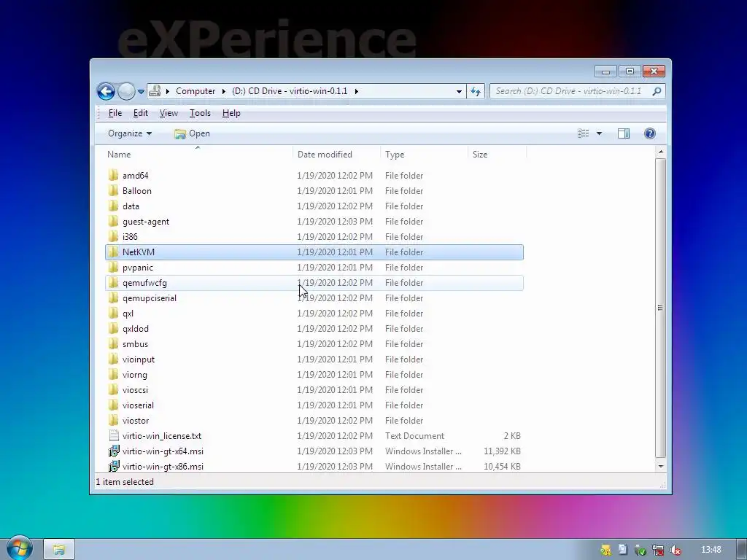Open the Help menu
This screenshot has width=747, height=560.
click(x=231, y=113)
